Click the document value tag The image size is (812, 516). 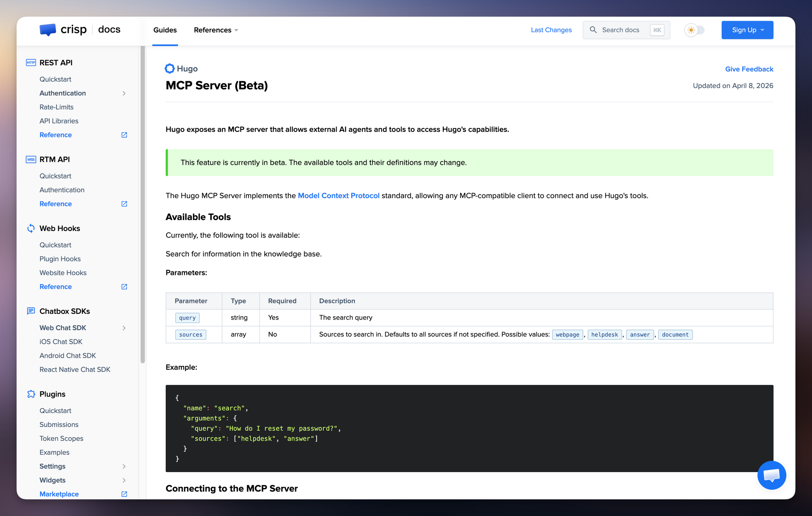(x=675, y=335)
